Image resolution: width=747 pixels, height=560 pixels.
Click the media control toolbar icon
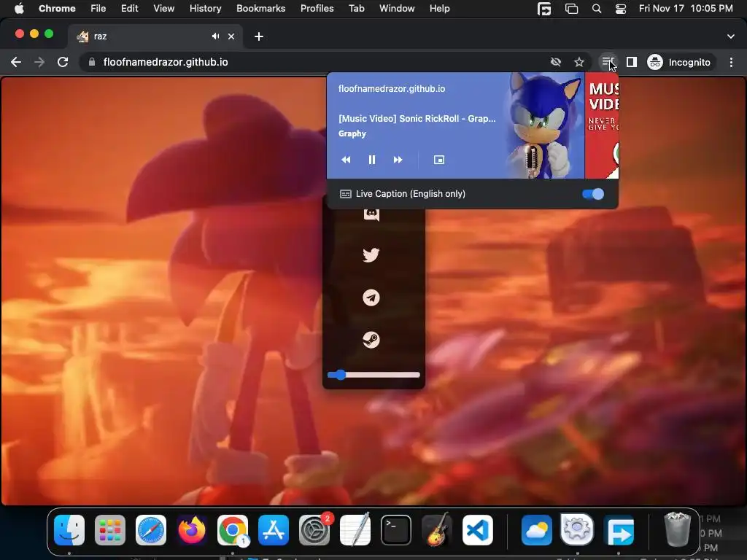point(608,62)
